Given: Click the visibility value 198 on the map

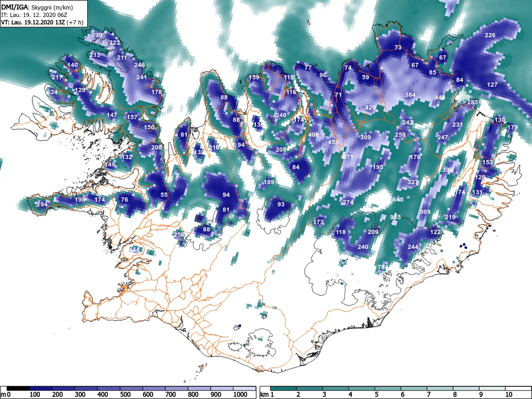Looking at the screenshot, I should coord(79,199).
